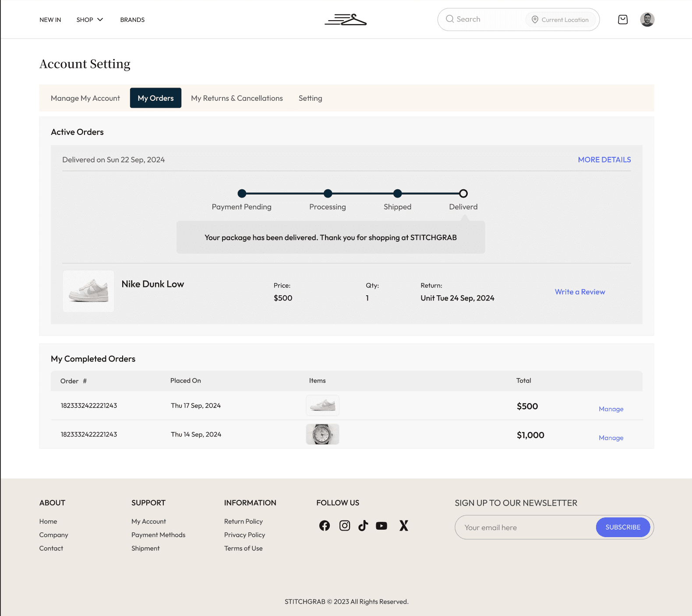Open BRANDS menu item
Image resolution: width=692 pixels, height=616 pixels.
tap(132, 20)
